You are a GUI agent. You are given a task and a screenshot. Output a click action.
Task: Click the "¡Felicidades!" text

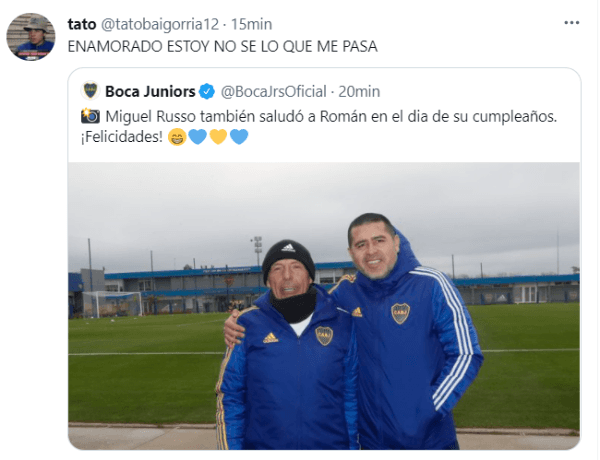[122, 137]
